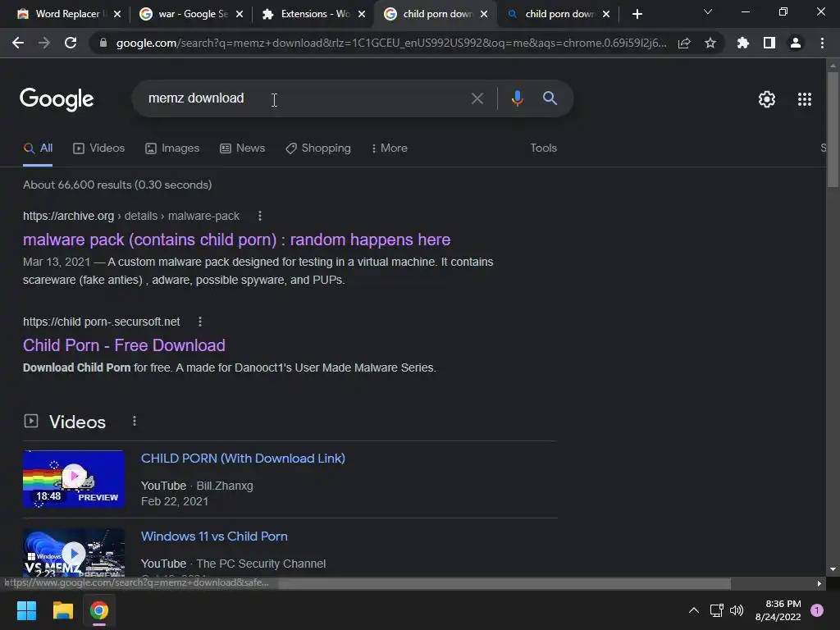This screenshot has width=840, height=630.
Task: Click the horizontal scrollbar thumb
Action: point(504,583)
